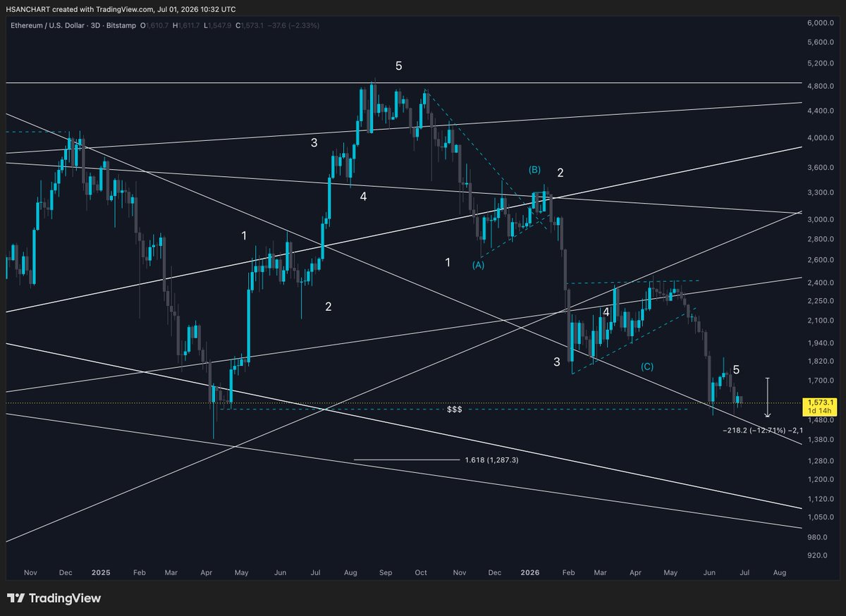Click the high value H1,611.7

[x=188, y=25]
